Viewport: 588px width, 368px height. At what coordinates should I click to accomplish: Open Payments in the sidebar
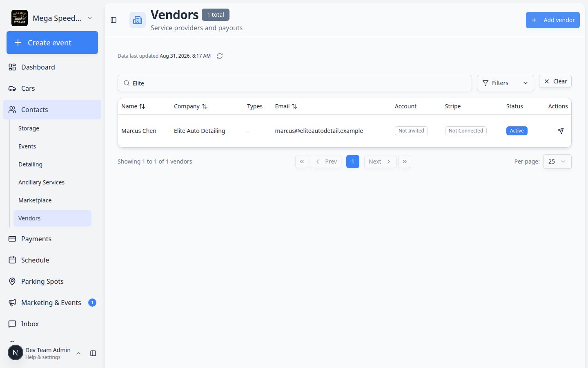(52, 239)
